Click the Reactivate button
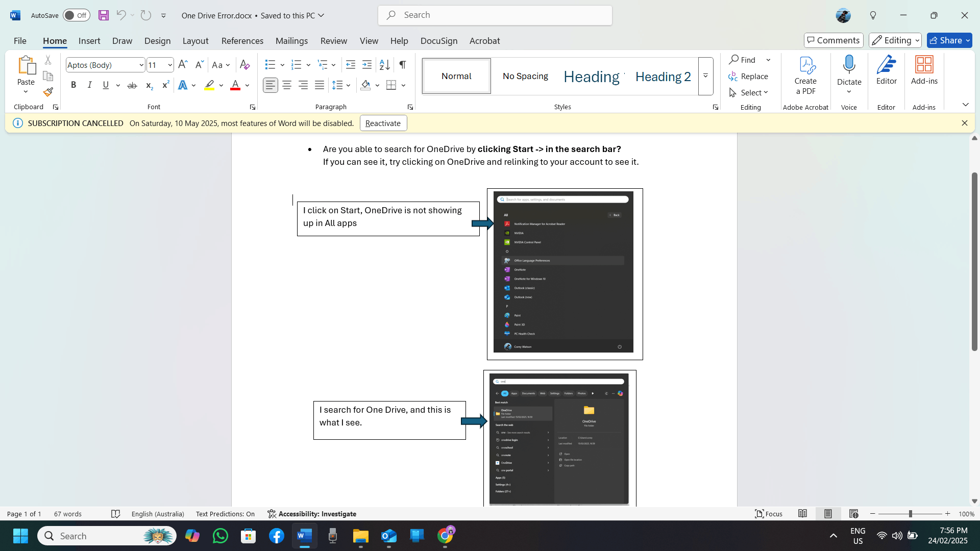 click(x=383, y=123)
